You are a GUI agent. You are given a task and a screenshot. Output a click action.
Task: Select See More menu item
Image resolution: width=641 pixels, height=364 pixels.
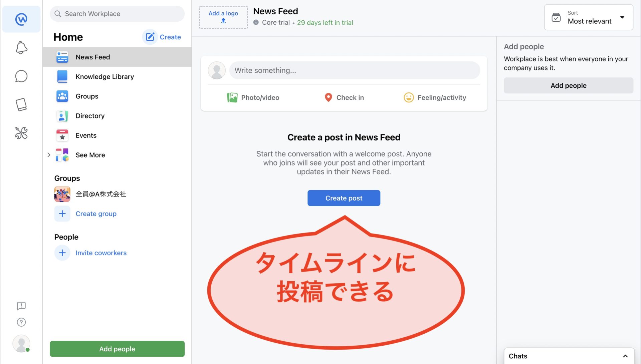point(117,155)
